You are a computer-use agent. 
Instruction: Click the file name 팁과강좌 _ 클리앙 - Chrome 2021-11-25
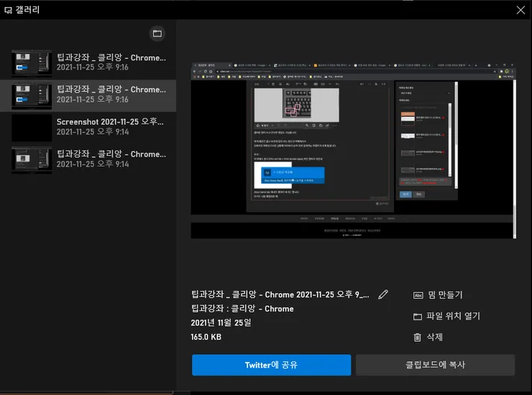click(280, 294)
